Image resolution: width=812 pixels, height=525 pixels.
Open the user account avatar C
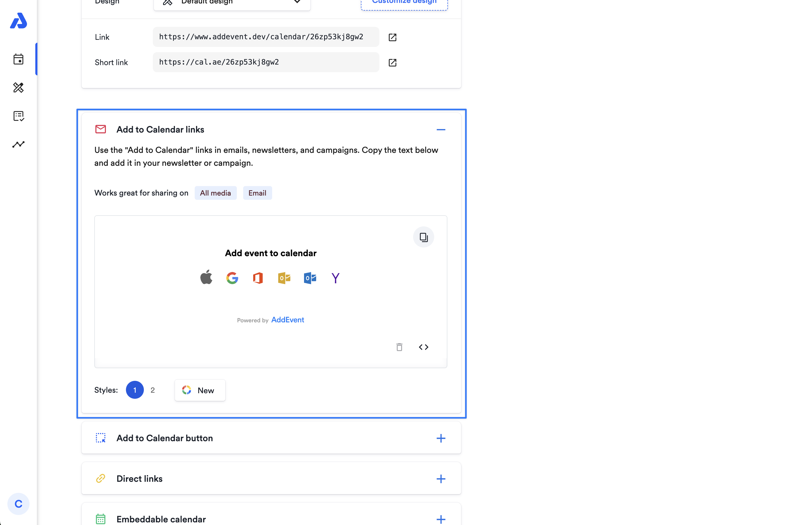coord(18,504)
